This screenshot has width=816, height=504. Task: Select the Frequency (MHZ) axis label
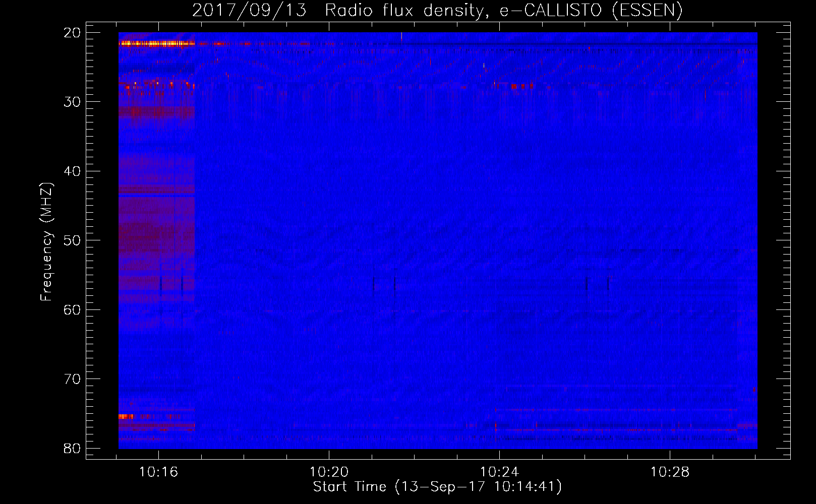click(x=46, y=242)
